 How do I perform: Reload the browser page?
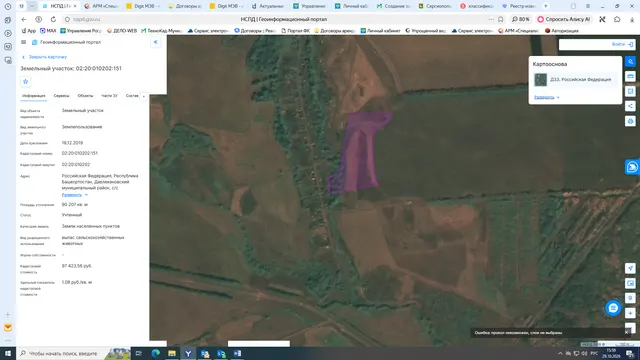click(53, 19)
